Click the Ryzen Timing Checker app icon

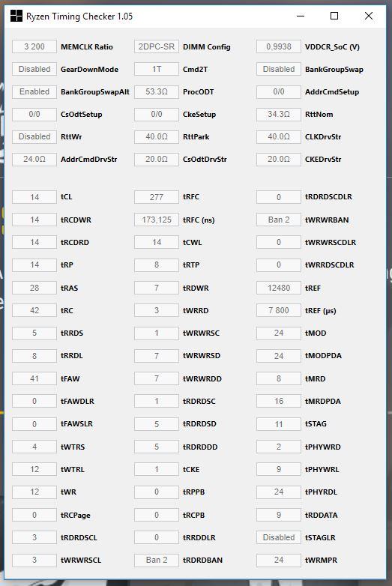(16, 16)
